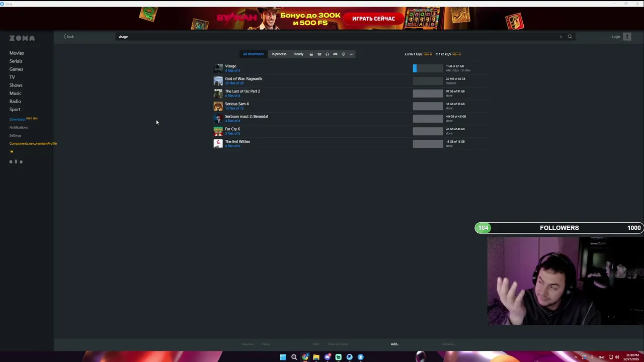This screenshot has height=362, width=644.
Task: Click the '91 GB of 91 GB' size text
Action: (455, 92)
